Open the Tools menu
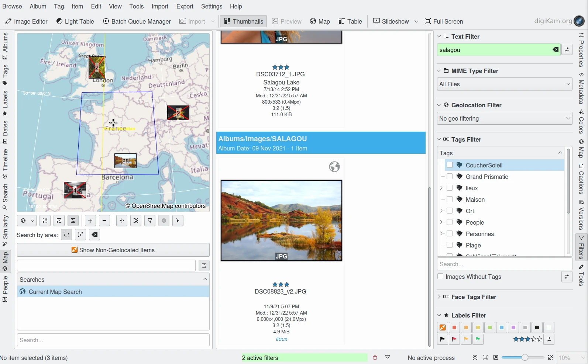 point(136,6)
